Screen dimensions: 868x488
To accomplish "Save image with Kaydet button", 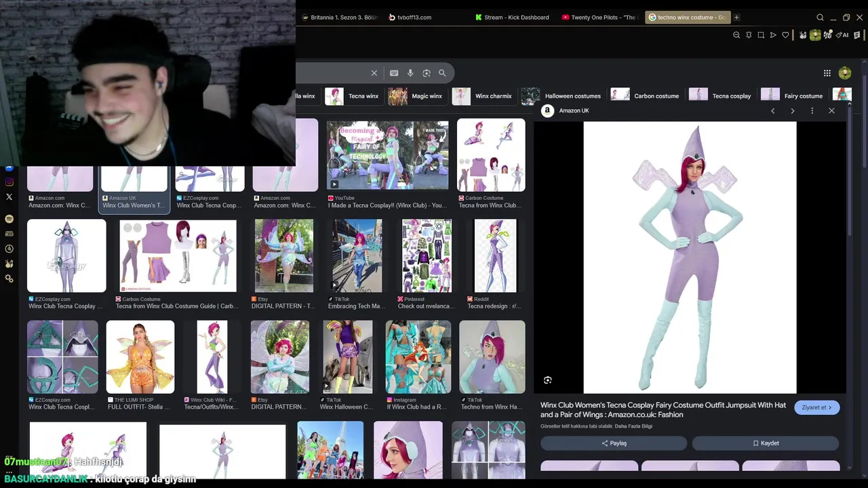I will (766, 443).
